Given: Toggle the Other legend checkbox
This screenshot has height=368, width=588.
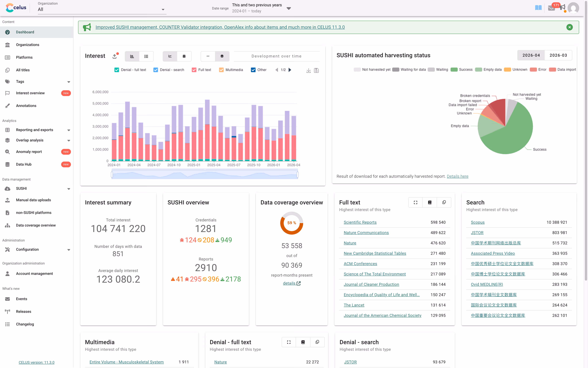Looking at the screenshot, I should 253,70.
